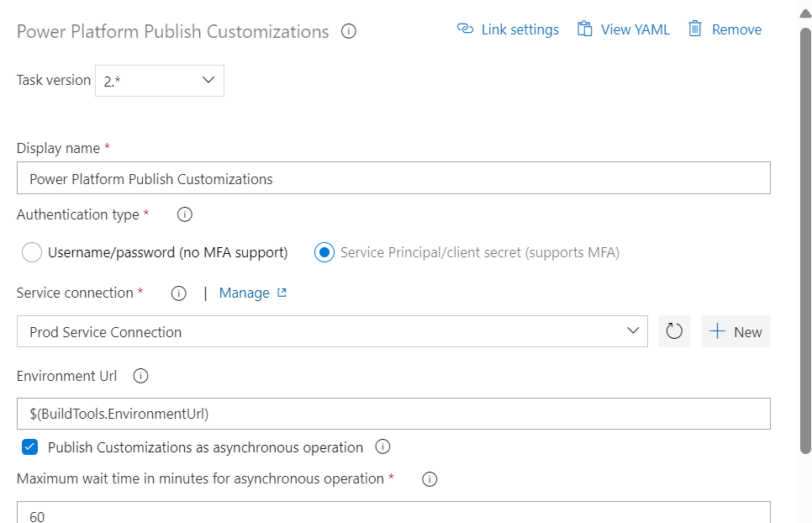The image size is (812, 523).
Task: Open the Task version dropdown
Action: [x=160, y=81]
